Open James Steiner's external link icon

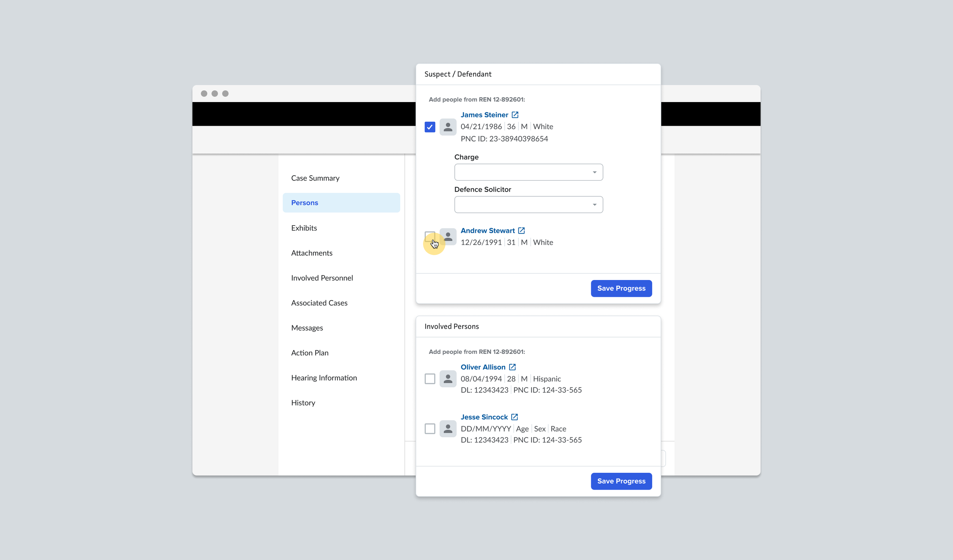click(515, 115)
